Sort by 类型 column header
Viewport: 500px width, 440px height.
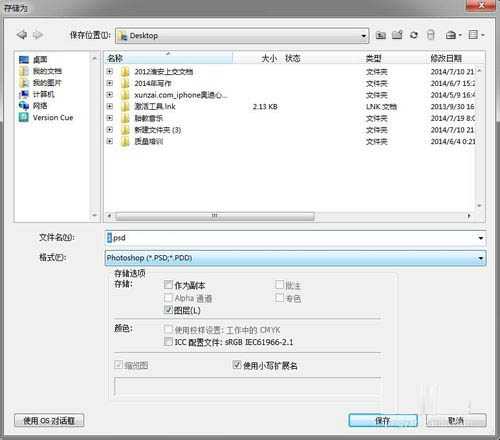(373, 58)
